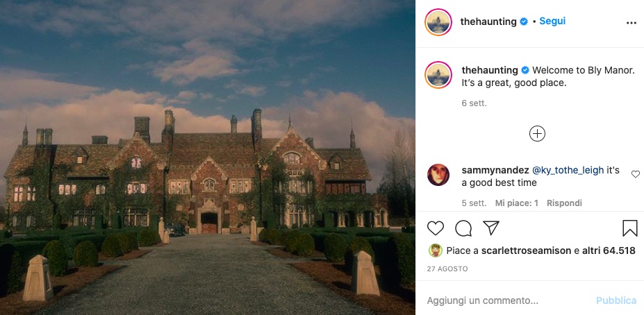Click thehaunting avatar next to caption
The image size is (644, 315).
(438, 75)
